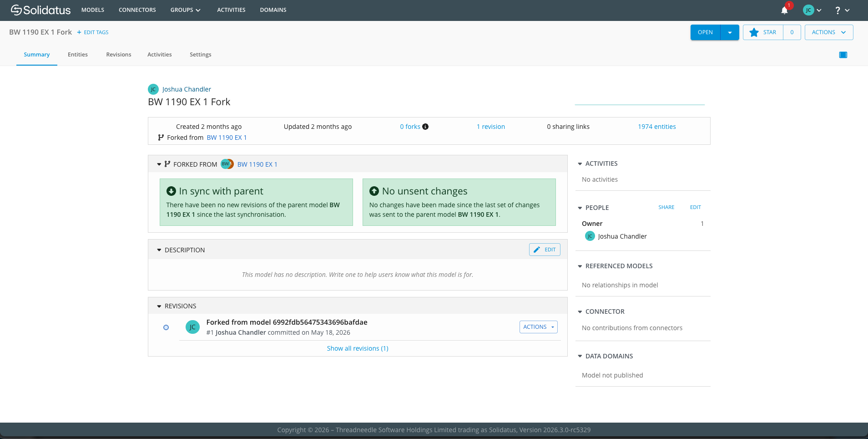Screen dimensions: 868x439
Task: Switch to the Entities tab
Action: point(78,55)
